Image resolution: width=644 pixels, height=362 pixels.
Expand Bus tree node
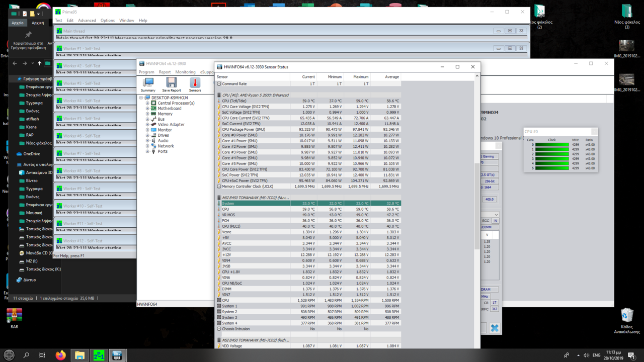147,119
